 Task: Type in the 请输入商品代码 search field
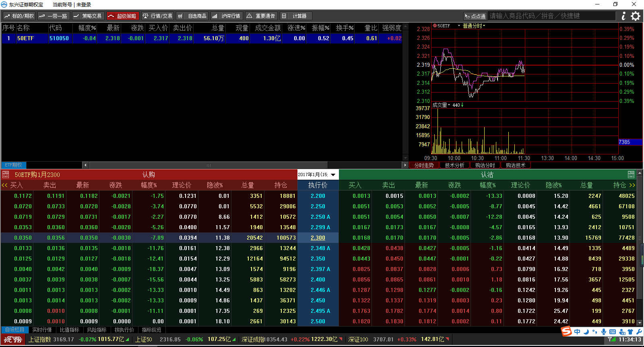(551, 16)
